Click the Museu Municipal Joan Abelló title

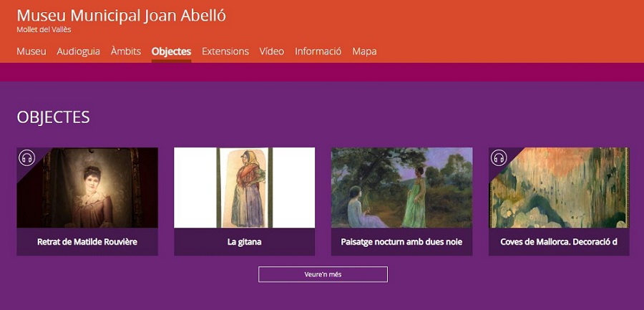[x=121, y=15]
